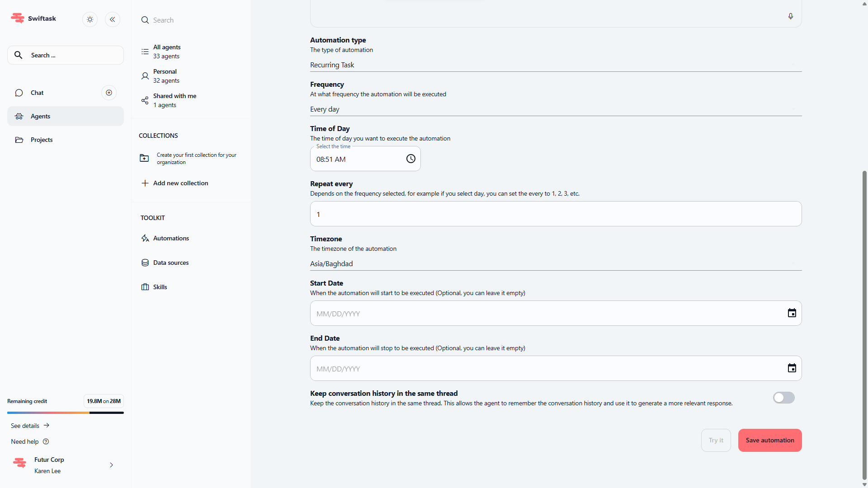Open End Date calendar icon
Viewport: 868px width, 488px height.
pyautogui.click(x=792, y=368)
